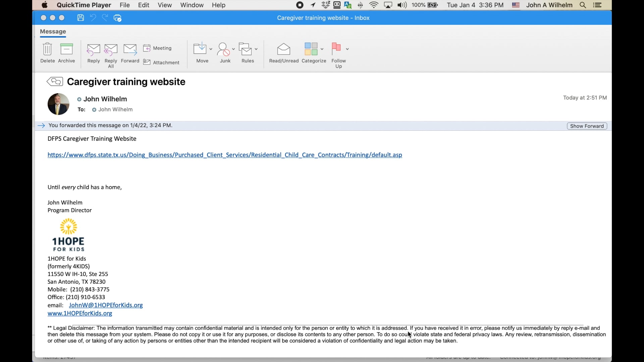This screenshot has height=362, width=644.
Task: Click the Reply icon
Action: point(94,50)
